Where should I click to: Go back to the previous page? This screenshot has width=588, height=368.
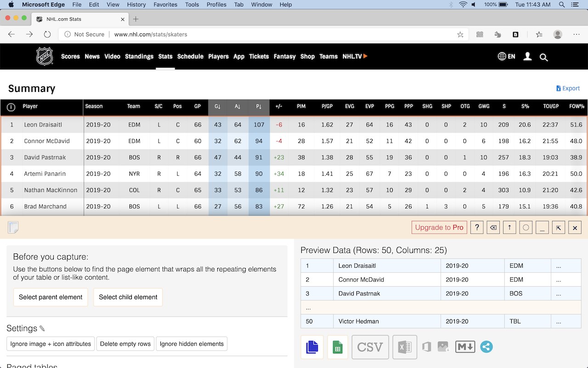coord(12,34)
